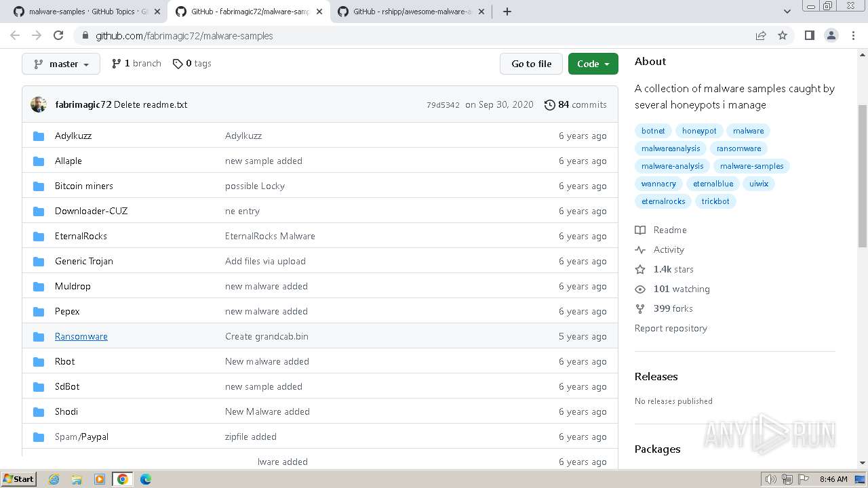
Task: Open the Ransomware folder link
Action: (81, 336)
